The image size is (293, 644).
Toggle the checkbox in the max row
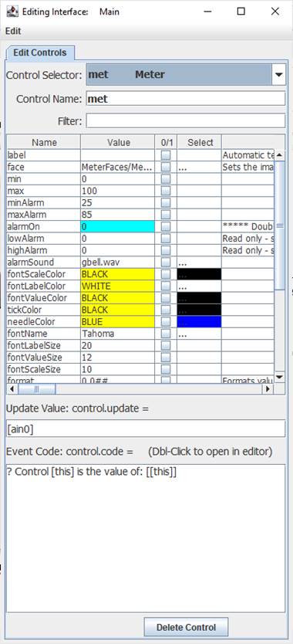point(166,191)
